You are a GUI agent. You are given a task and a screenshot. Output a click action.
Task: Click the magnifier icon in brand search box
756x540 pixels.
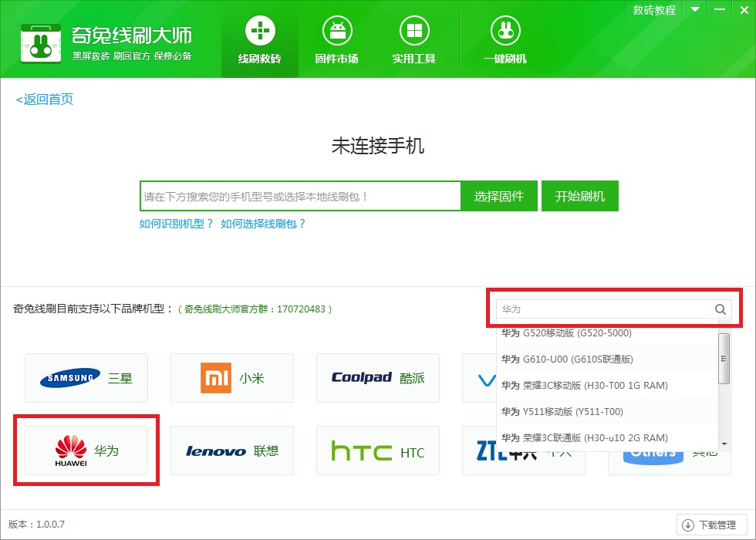click(x=720, y=309)
